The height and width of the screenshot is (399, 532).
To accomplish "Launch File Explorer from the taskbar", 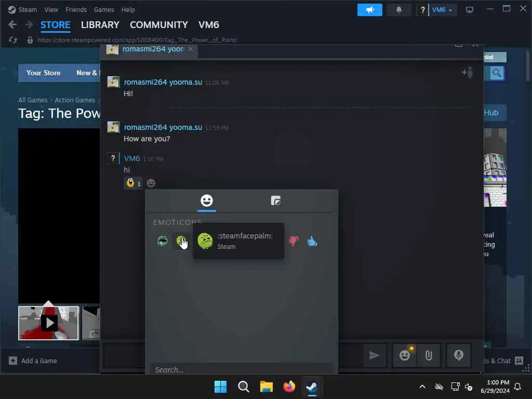I will coord(267,387).
